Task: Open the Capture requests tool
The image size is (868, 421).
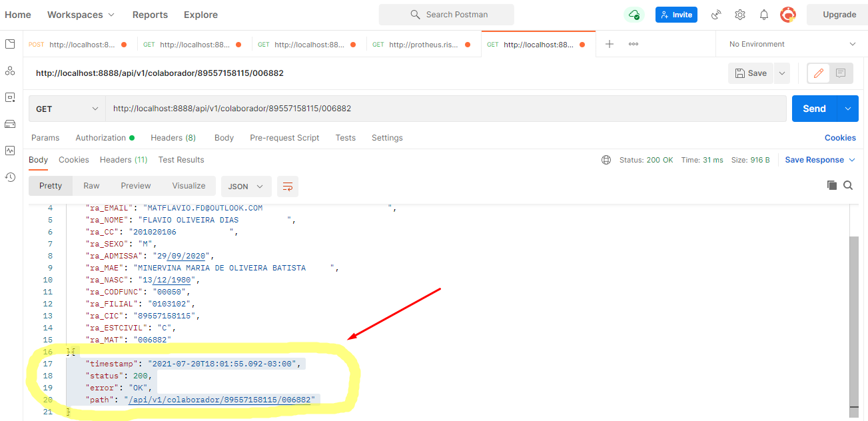Action: [716, 14]
